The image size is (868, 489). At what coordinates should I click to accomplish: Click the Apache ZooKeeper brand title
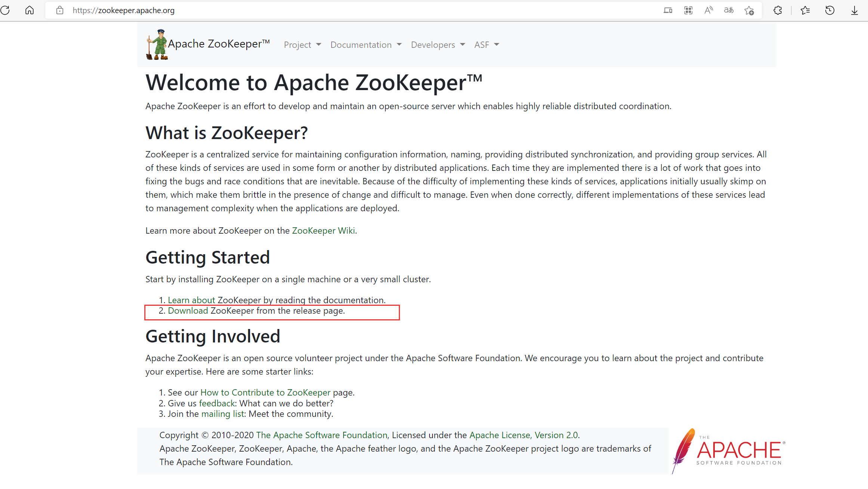(219, 44)
